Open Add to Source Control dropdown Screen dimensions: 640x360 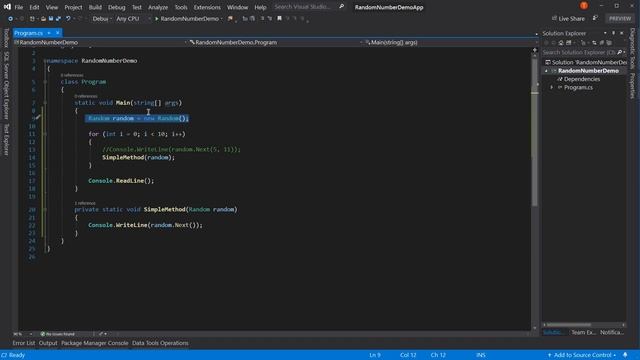pos(582,355)
